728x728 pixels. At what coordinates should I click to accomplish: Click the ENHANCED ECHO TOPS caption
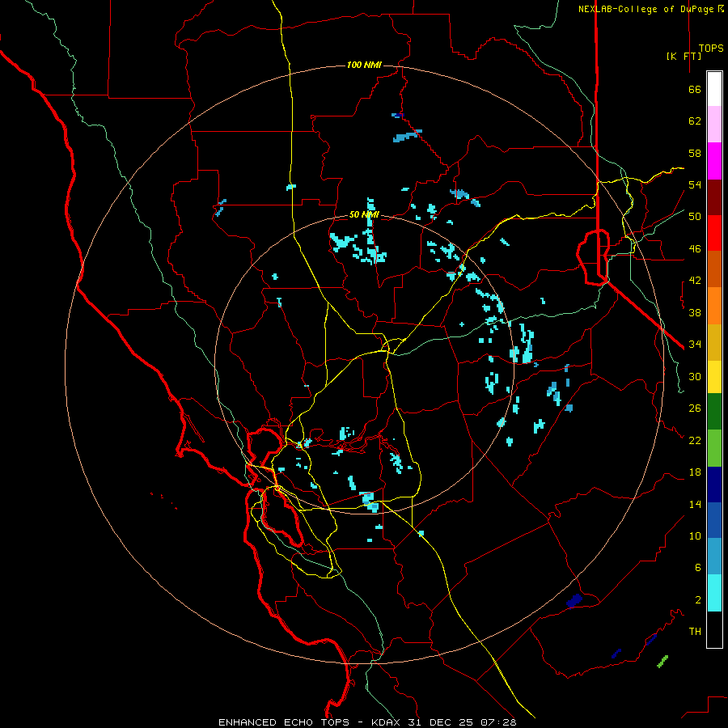pos(284,722)
